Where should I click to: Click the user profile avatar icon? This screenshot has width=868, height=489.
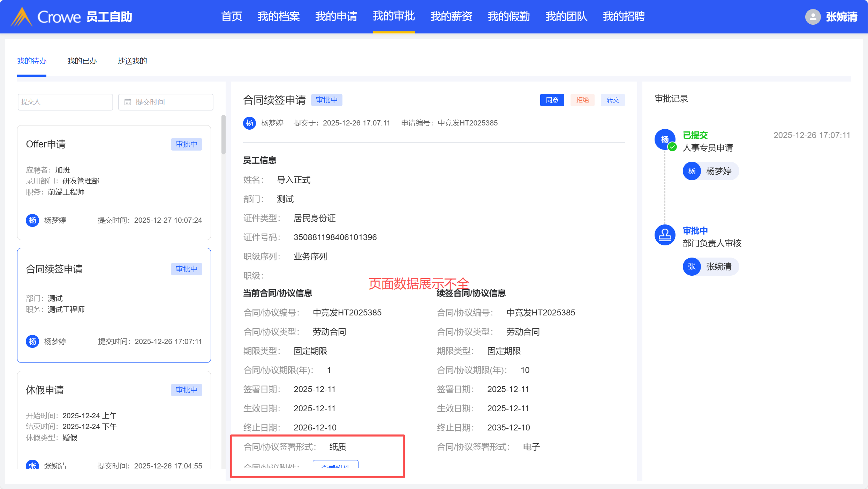(813, 17)
